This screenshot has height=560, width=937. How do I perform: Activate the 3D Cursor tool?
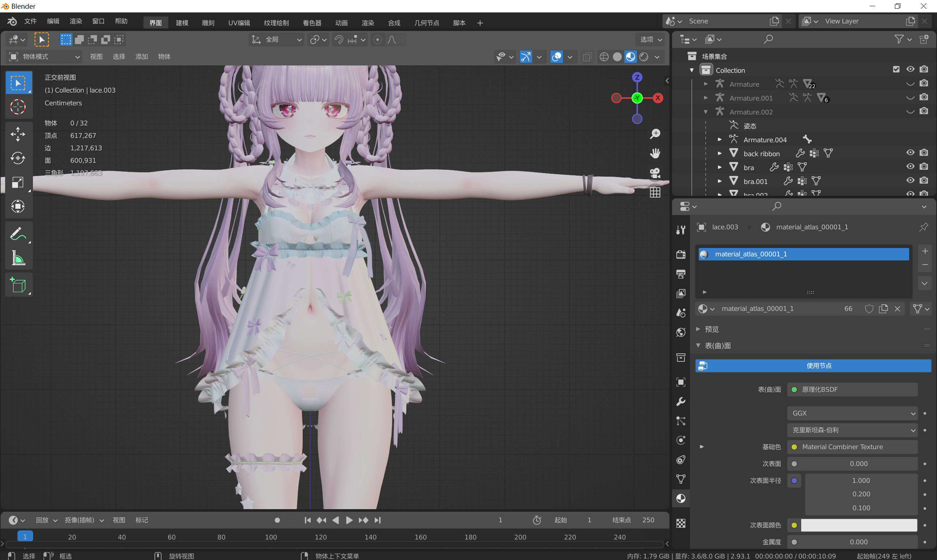point(18,107)
